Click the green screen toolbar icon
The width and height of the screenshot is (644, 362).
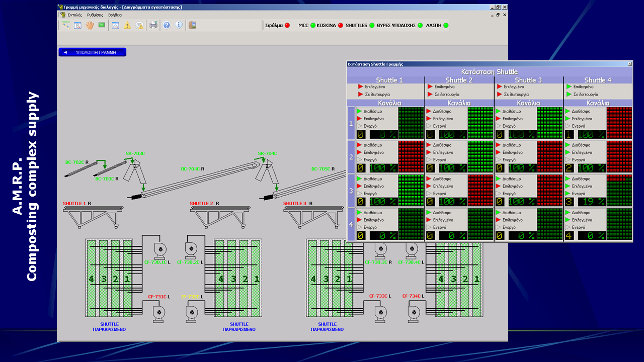tap(102, 25)
